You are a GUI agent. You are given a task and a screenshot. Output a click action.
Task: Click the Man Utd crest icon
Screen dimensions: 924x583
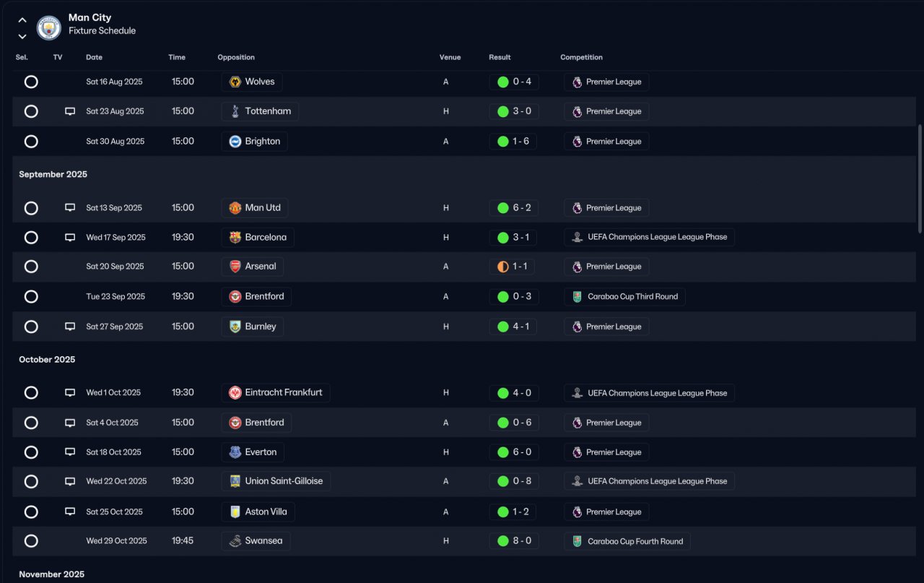coord(235,208)
